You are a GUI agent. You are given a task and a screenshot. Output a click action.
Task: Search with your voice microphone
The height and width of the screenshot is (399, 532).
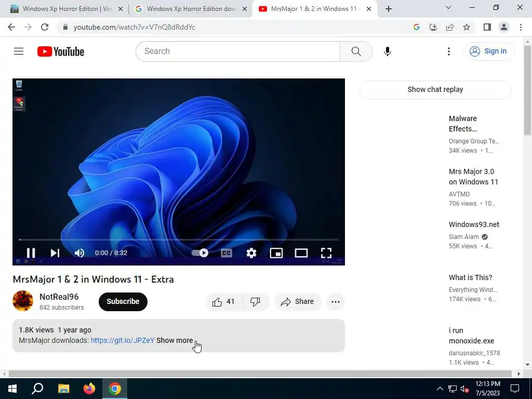click(388, 51)
